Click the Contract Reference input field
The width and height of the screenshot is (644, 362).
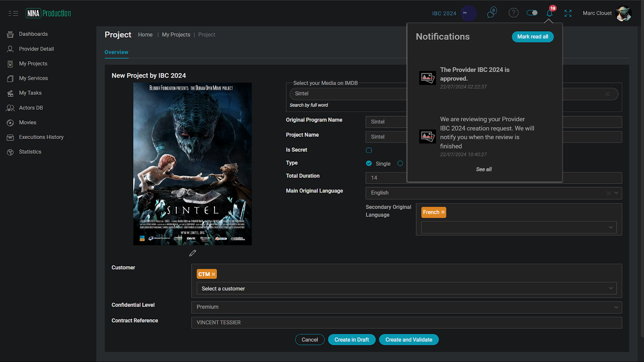407,323
